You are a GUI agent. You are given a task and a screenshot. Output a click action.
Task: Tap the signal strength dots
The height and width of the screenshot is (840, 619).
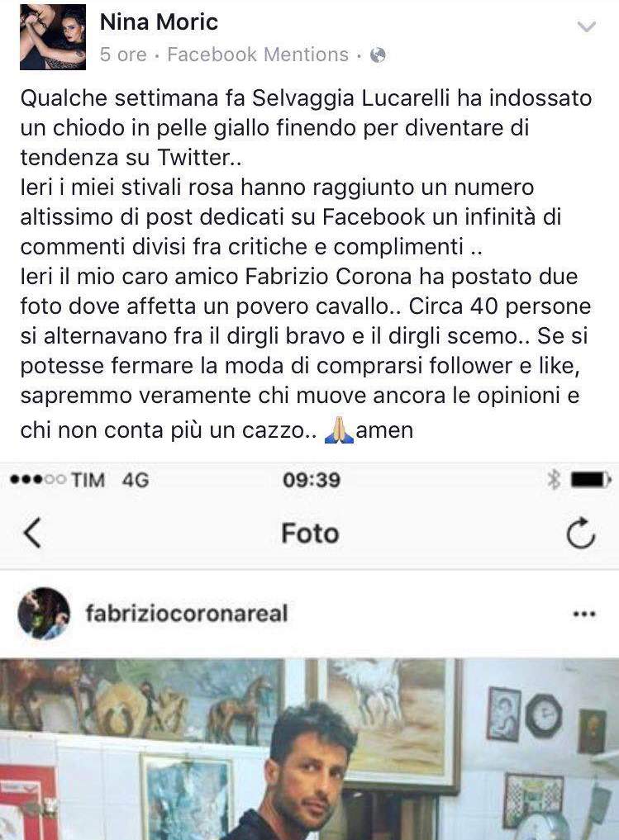tap(38, 479)
